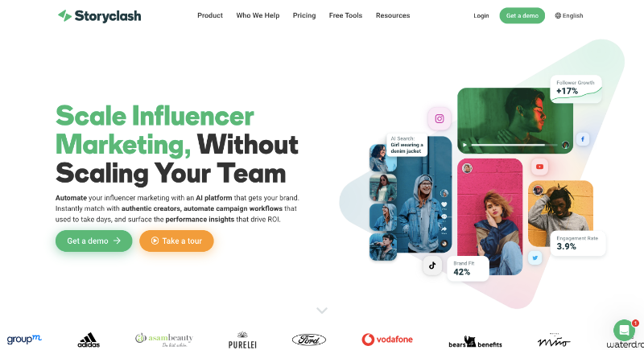Click the Facebook icon beside the green video
The width and height of the screenshot is (644, 350).
582,139
